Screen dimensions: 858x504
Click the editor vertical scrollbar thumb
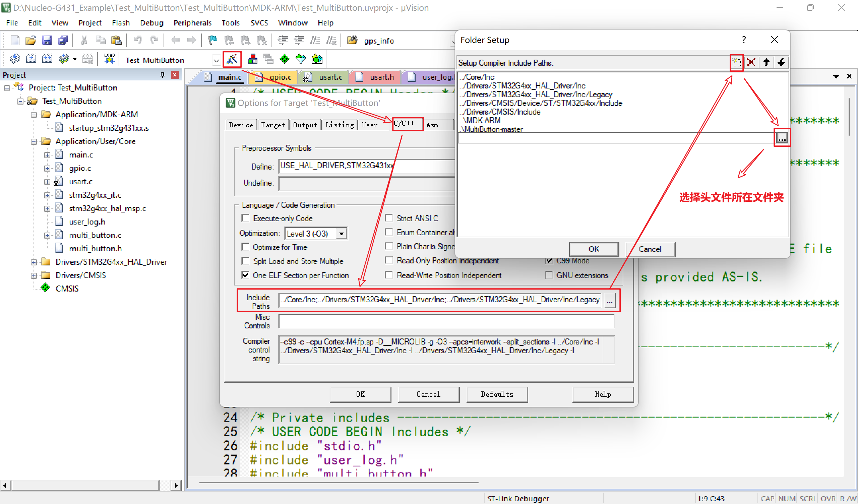[849, 118]
